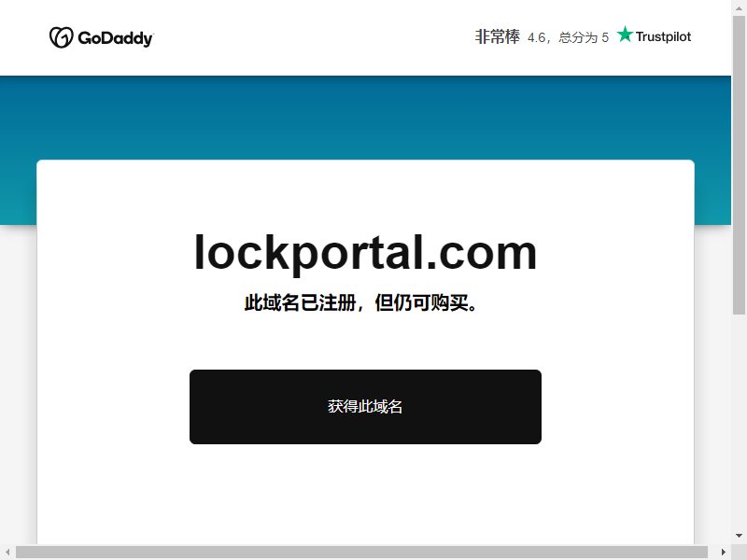The image size is (747, 560).
Task: Click the 非常棒 rating label
Action: 497,36
